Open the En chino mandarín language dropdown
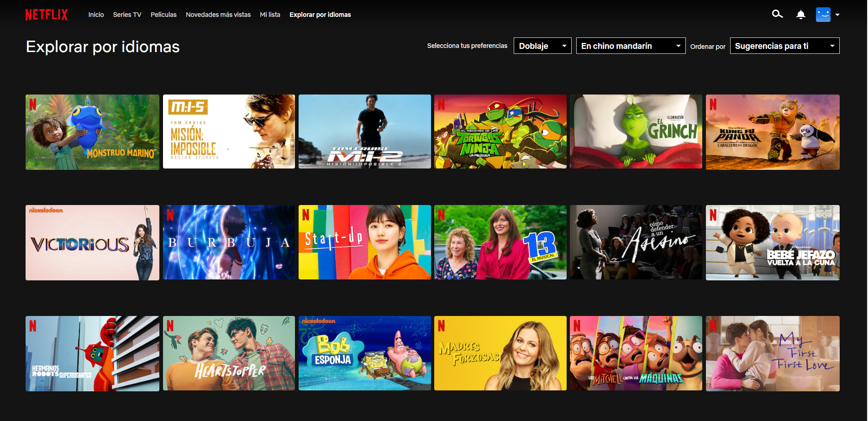The width and height of the screenshot is (868, 421). pyautogui.click(x=631, y=46)
